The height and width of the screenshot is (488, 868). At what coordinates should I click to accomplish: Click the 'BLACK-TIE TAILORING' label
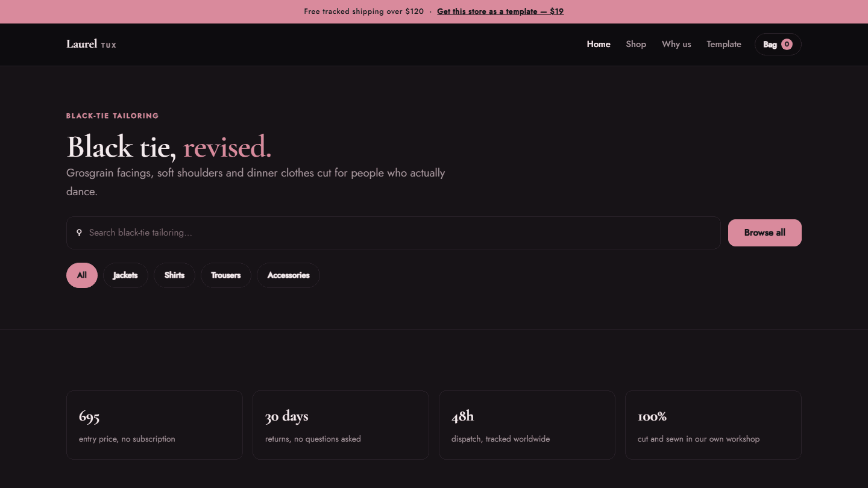point(113,116)
